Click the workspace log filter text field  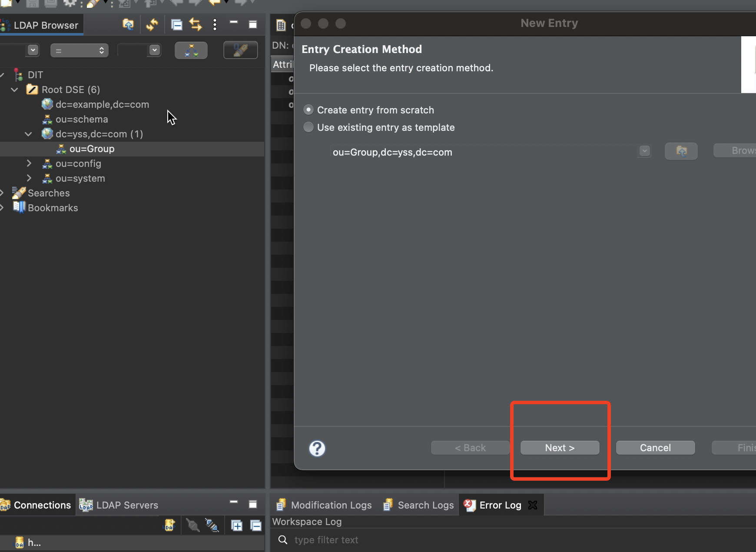point(391,540)
